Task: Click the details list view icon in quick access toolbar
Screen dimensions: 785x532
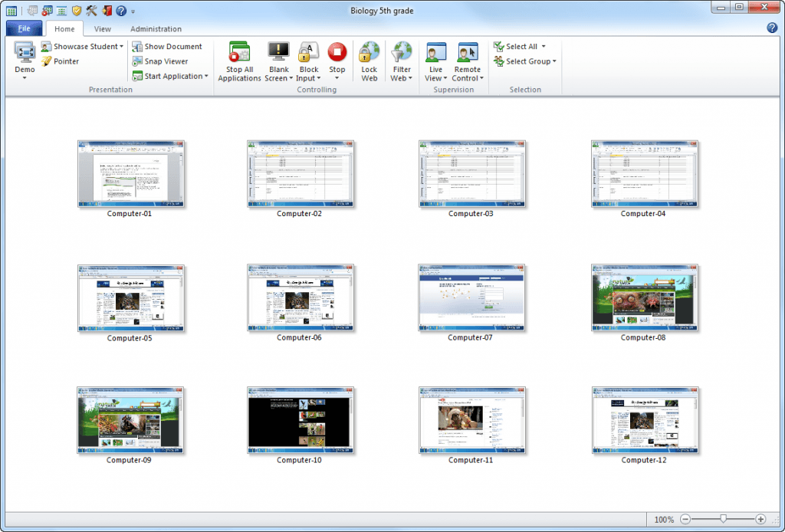Action: tap(61, 11)
